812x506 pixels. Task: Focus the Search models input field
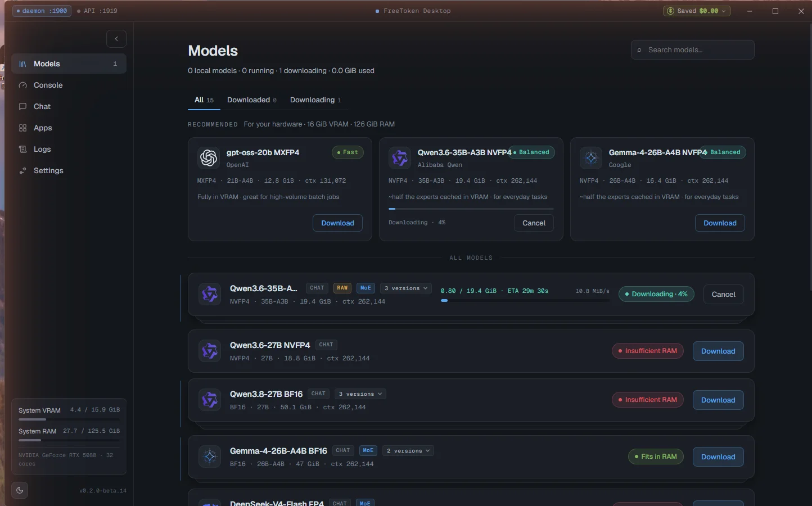click(693, 50)
